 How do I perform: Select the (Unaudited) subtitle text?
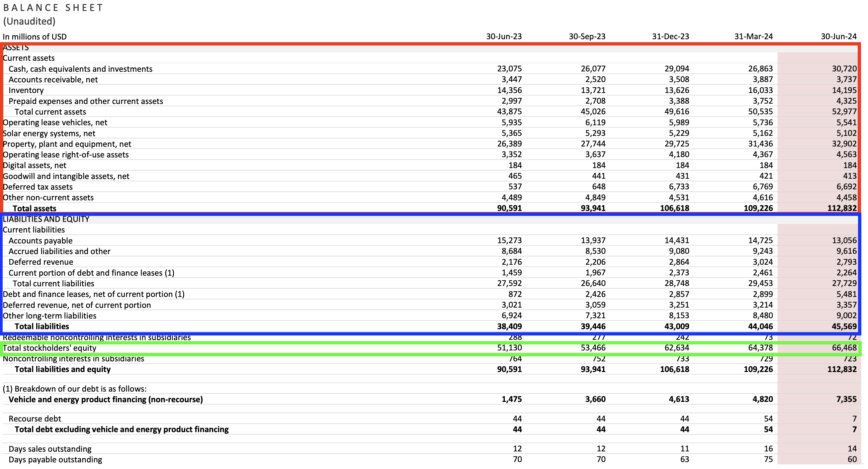29,21
